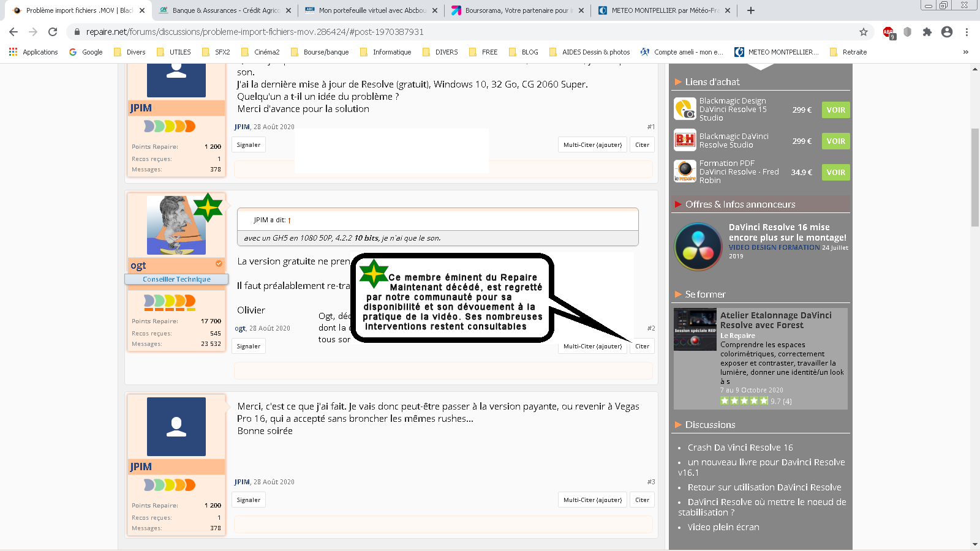Open the ogt username link
The image size is (980, 551).
click(x=138, y=266)
